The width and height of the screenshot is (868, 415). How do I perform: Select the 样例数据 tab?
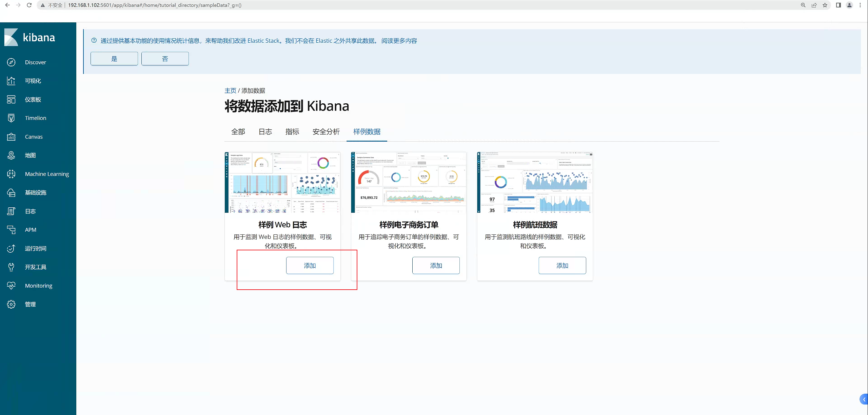pos(367,132)
